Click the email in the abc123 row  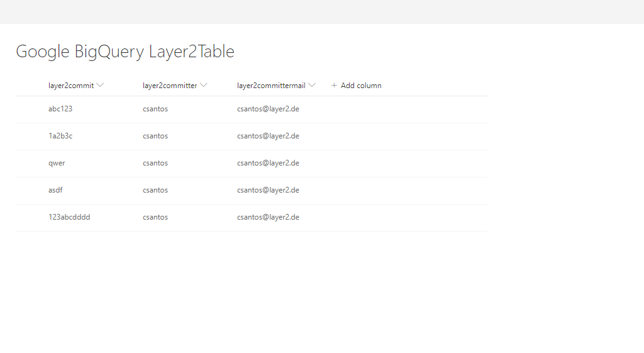268,109
